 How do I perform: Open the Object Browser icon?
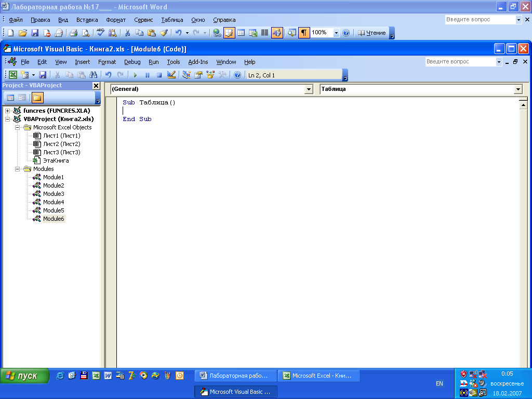[x=210, y=75]
